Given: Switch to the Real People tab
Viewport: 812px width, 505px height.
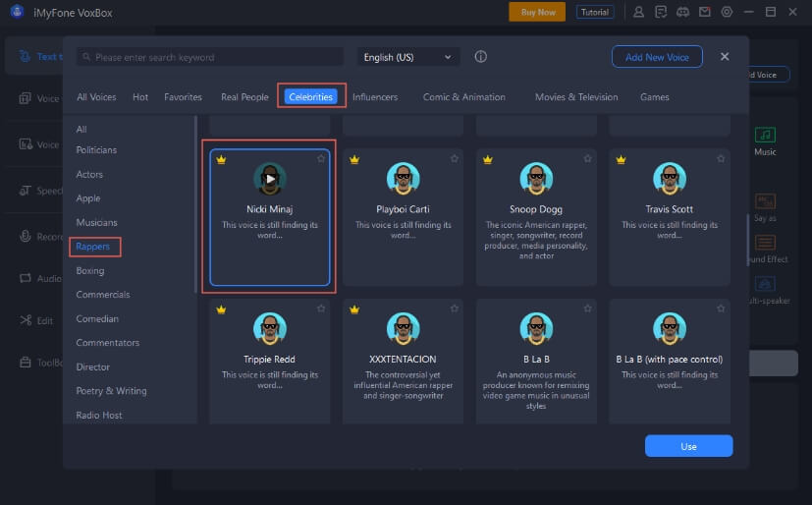Looking at the screenshot, I should click(x=244, y=97).
